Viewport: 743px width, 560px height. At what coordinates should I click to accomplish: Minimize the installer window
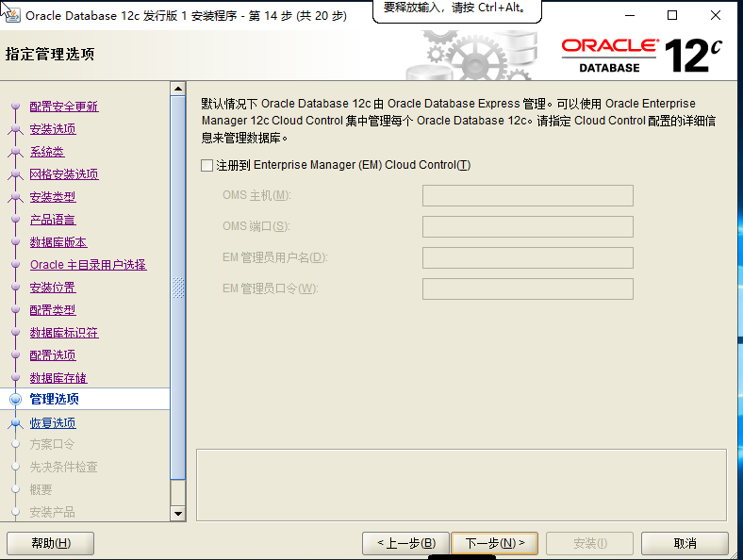(x=630, y=15)
